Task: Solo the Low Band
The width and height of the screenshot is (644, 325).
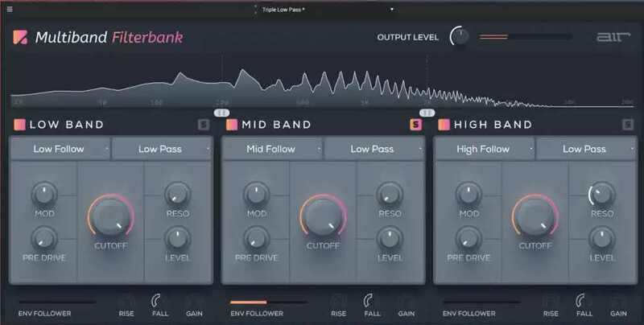Action: [204, 125]
